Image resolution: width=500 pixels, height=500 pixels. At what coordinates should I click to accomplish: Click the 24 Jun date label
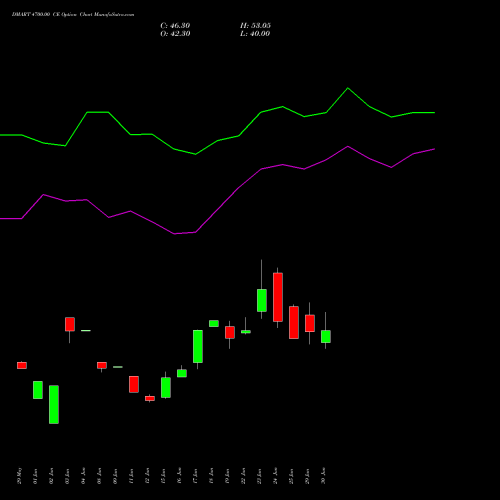tap(275, 476)
